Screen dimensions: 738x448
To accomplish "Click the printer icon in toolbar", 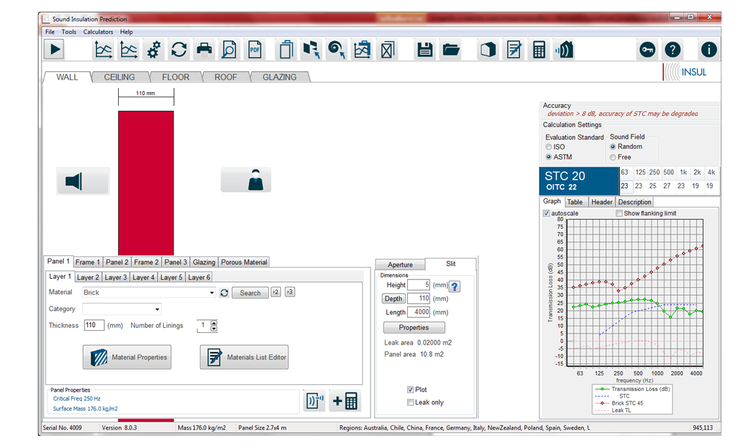I will (x=204, y=49).
